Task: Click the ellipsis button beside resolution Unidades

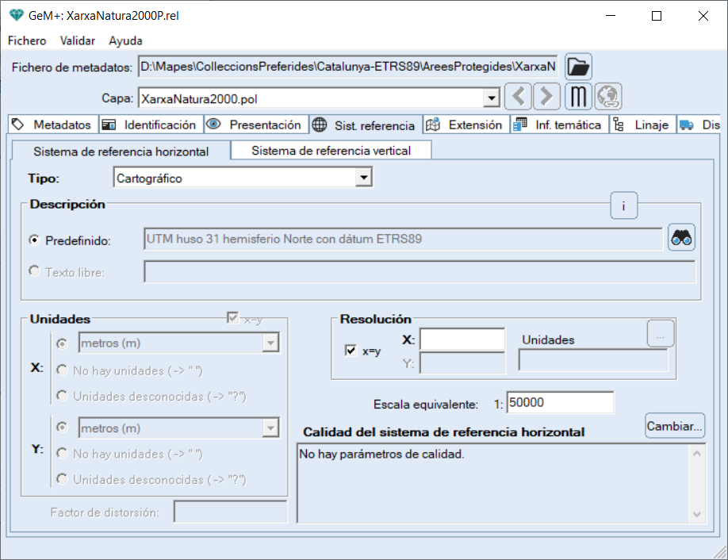Action: 661,333
